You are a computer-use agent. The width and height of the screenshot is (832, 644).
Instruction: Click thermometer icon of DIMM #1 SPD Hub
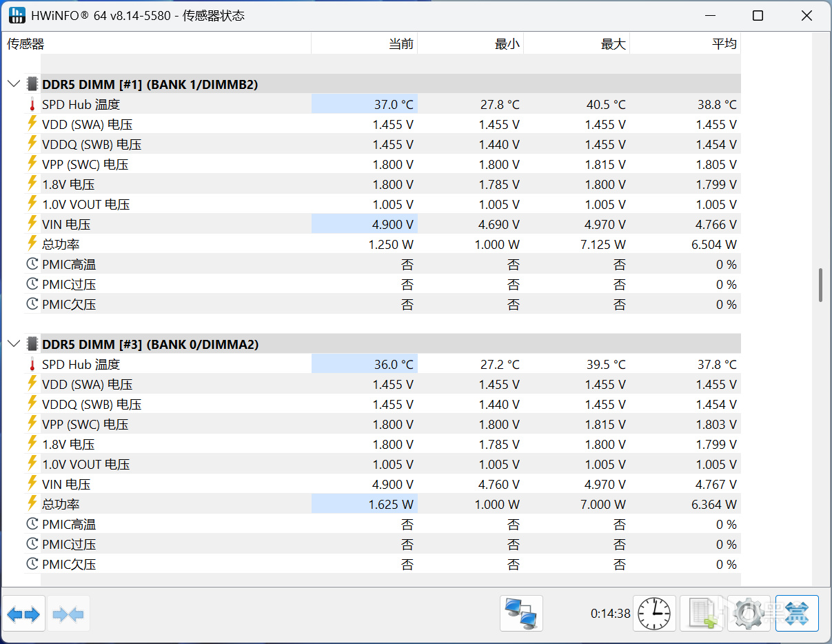(x=32, y=105)
